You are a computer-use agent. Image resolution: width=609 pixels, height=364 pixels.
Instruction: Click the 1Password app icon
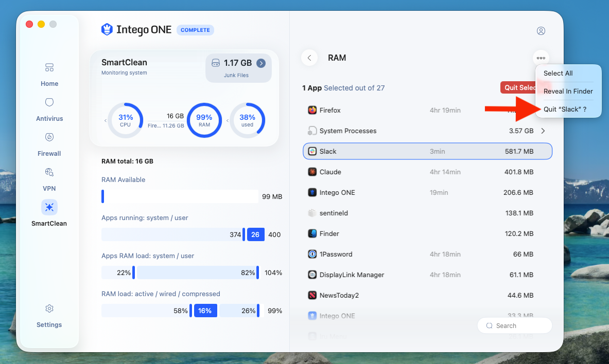312,254
